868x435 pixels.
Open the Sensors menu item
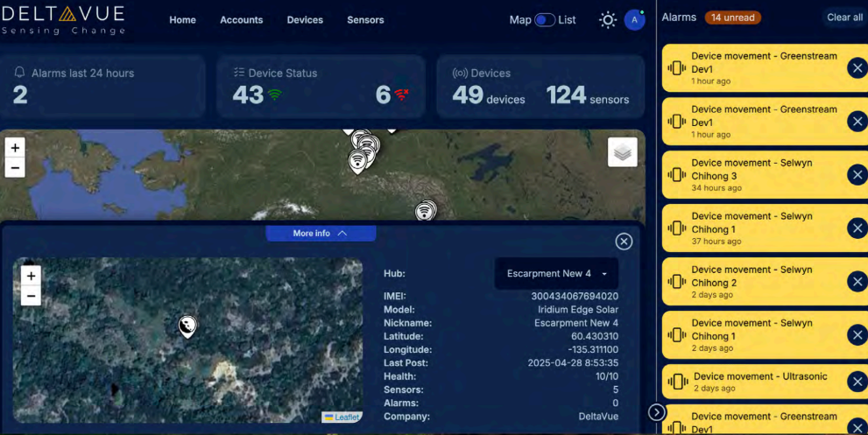tap(365, 20)
